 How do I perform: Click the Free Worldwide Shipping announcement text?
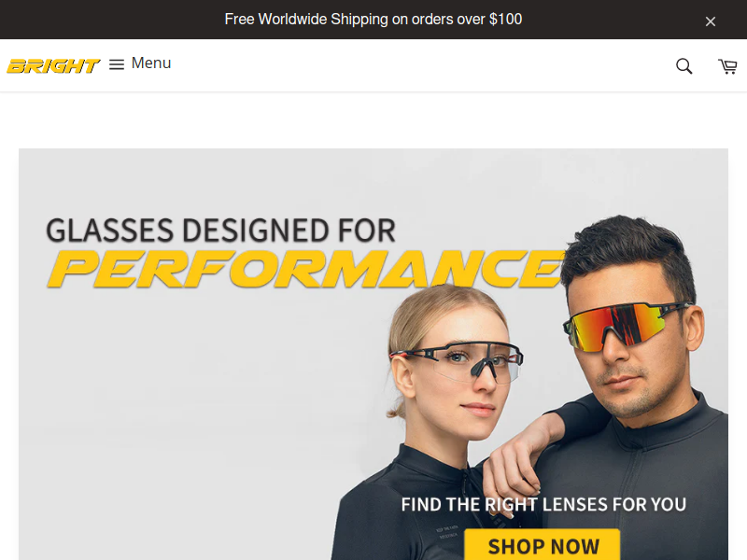click(373, 19)
